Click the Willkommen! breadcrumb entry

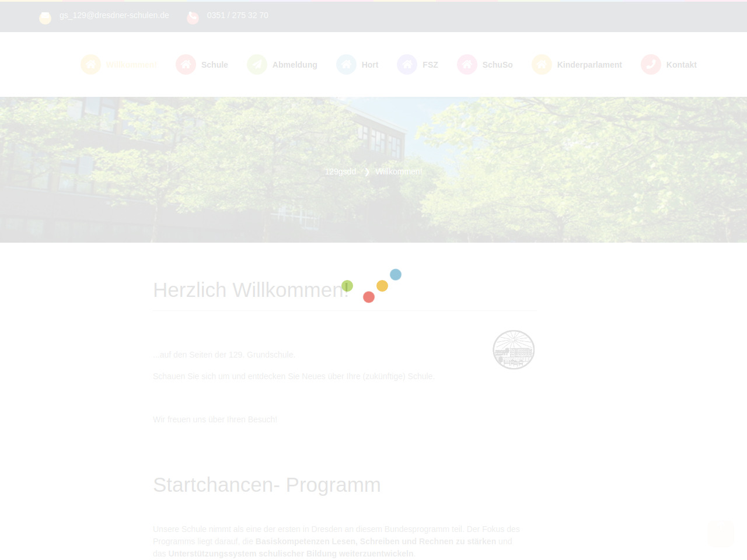pyautogui.click(x=399, y=171)
